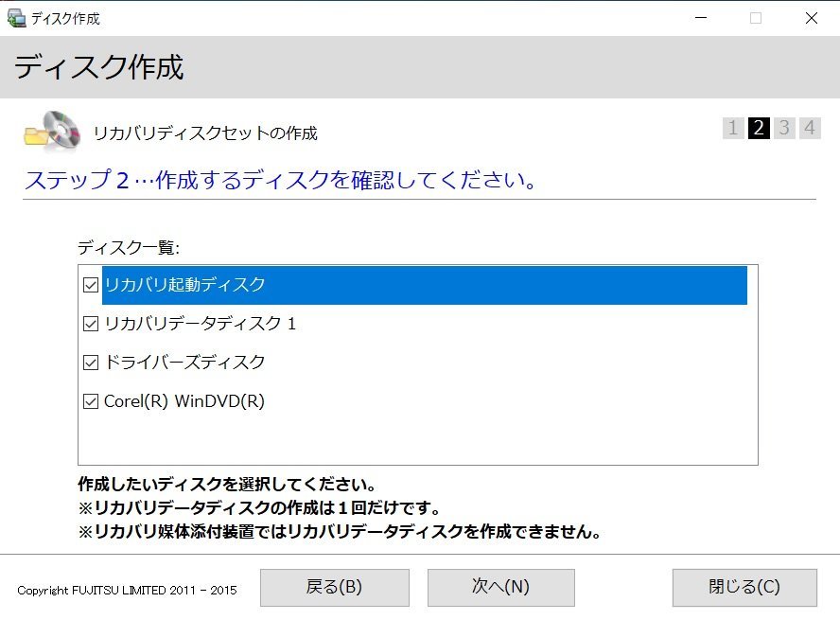Uncheck the リカバリ起動ディスク checkbox
This screenshot has width=840, height=620.
[x=91, y=285]
